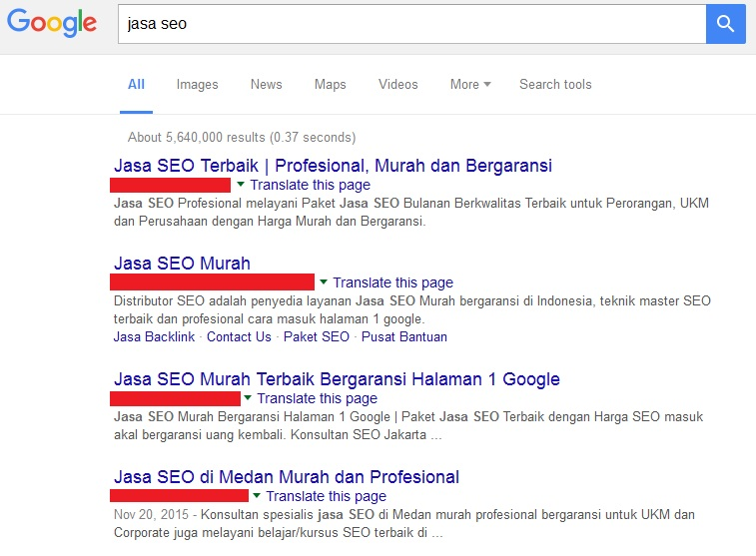Switch to the Images tab
The width and height of the screenshot is (756, 556).
(197, 84)
